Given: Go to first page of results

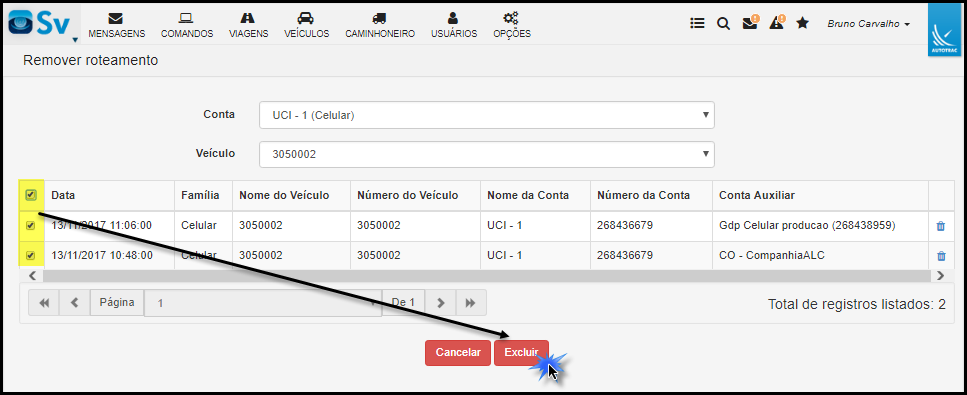Looking at the screenshot, I should (44, 302).
